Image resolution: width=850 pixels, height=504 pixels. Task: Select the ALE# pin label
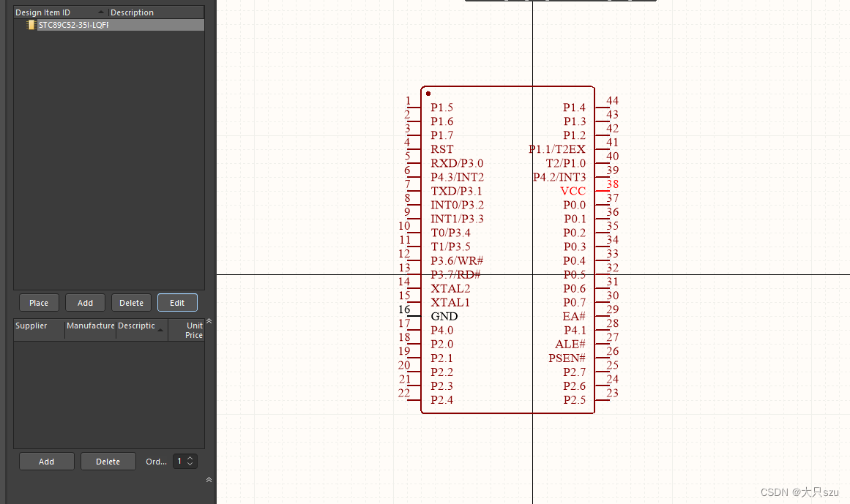(x=570, y=345)
